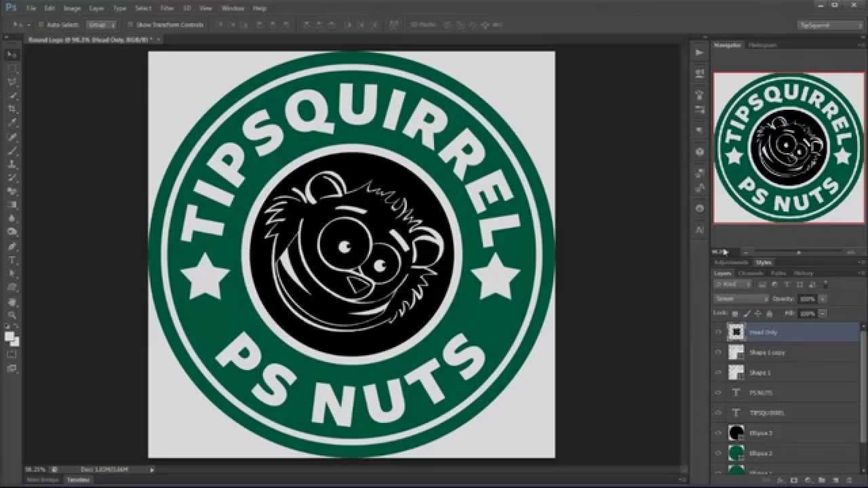Select the Move tool in the toolbox
Viewport: 868px width, 488px height.
(12, 54)
